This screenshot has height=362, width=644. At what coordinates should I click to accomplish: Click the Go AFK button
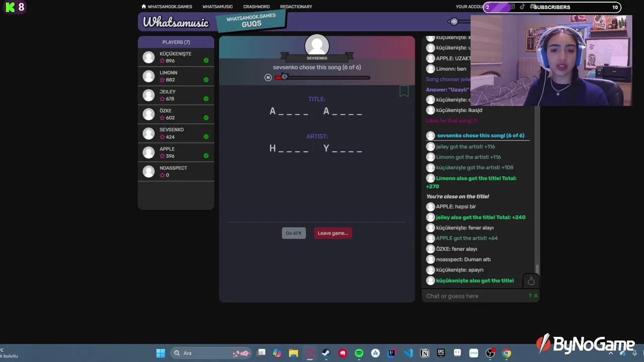click(294, 233)
